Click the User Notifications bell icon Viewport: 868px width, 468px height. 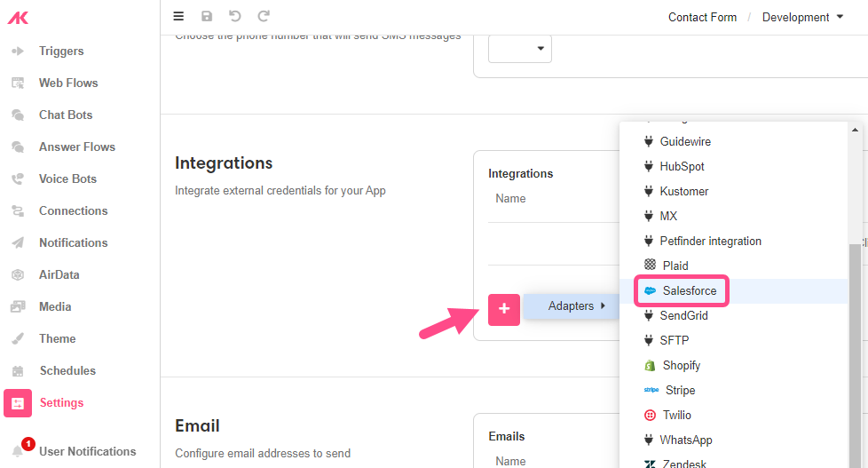pos(18,451)
